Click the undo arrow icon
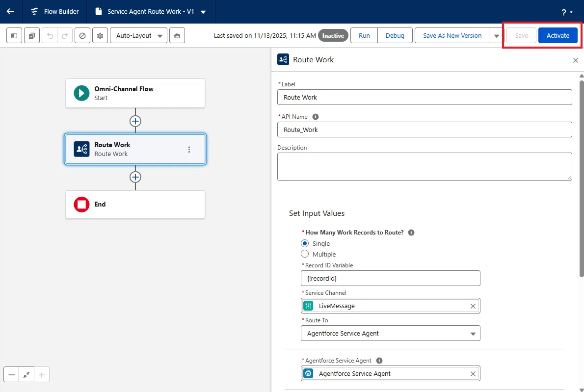584x392 pixels. click(x=50, y=36)
